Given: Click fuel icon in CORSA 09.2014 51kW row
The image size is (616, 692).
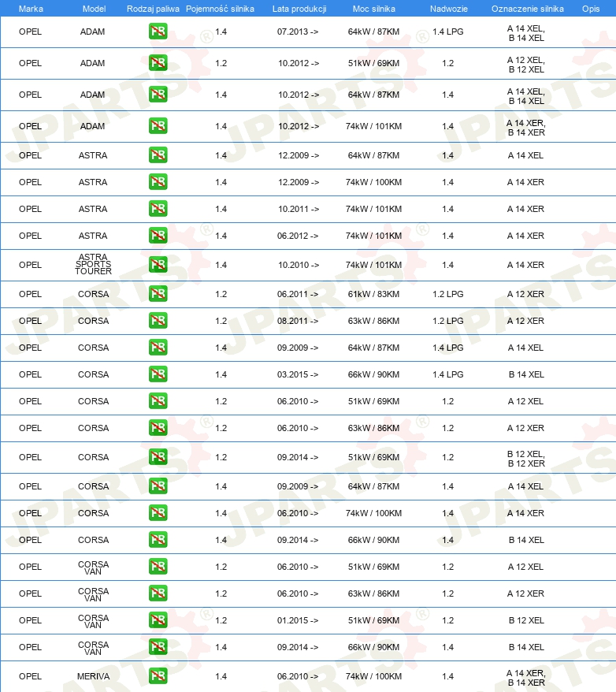Looking at the screenshot, I should pyautogui.click(x=158, y=457).
